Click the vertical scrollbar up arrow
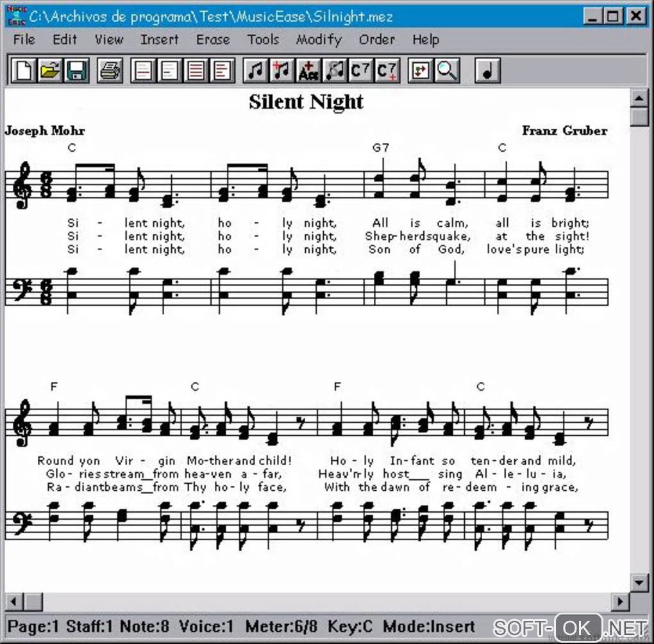Screen dimensions: 654x644 (x=639, y=99)
